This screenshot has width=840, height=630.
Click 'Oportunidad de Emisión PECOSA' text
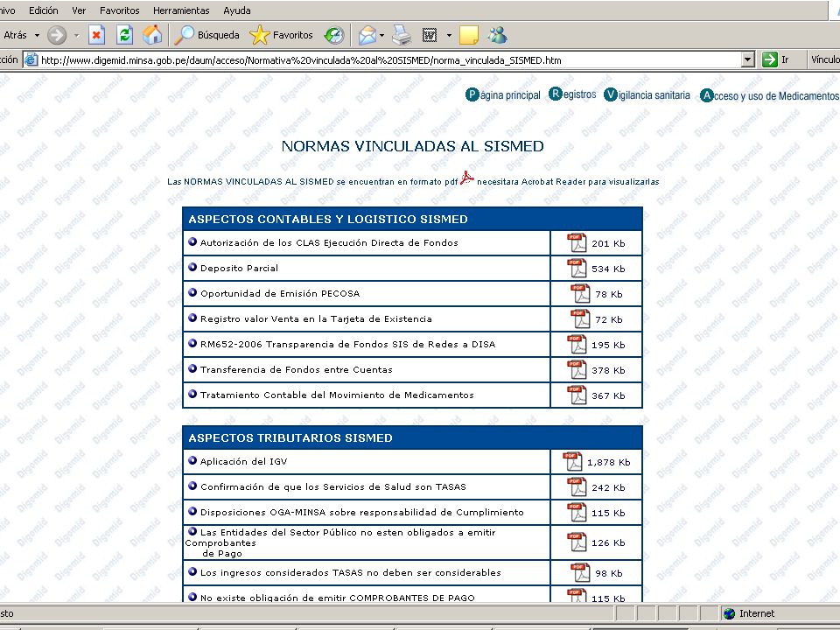[280, 294]
